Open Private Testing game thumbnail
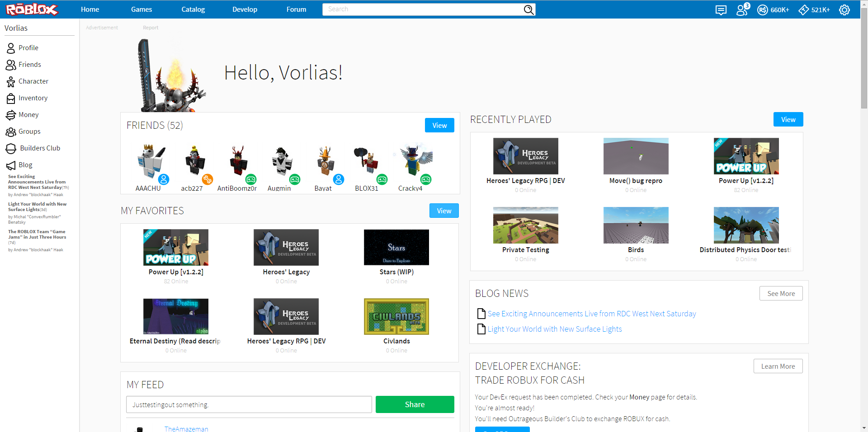This screenshot has width=868, height=432. pyautogui.click(x=526, y=225)
